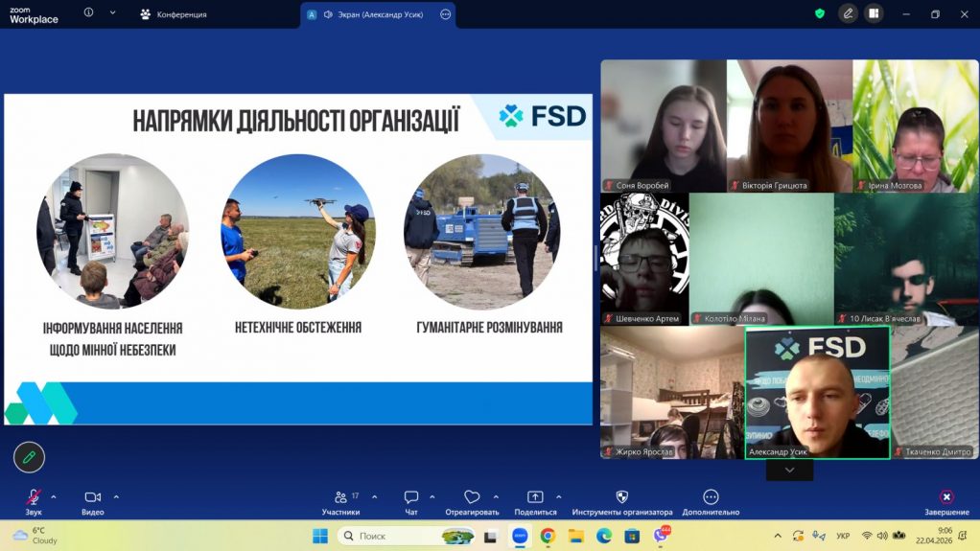Image resolution: width=980 pixels, height=551 pixels.
Task: Click the Завершение end meeting button
Action: [946, 502]
